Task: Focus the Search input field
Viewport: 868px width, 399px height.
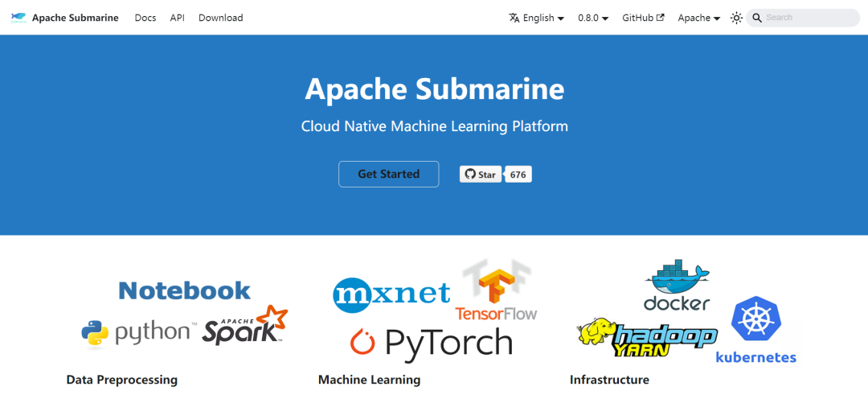Action: (803, 18)
